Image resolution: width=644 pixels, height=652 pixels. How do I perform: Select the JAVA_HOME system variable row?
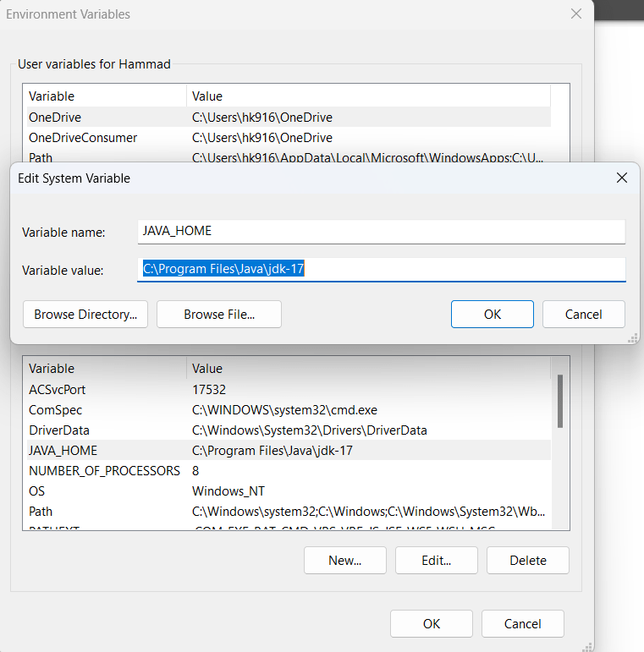click(x=289, y=451)
